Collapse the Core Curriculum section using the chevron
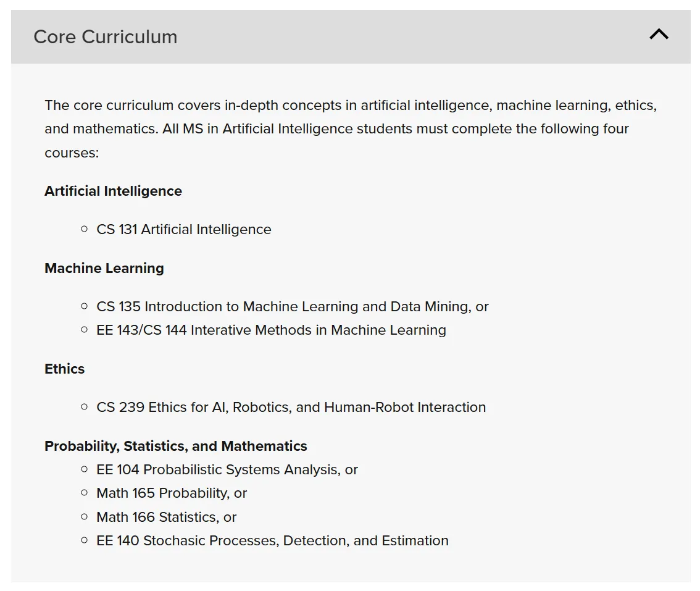 tap(659, 35)
